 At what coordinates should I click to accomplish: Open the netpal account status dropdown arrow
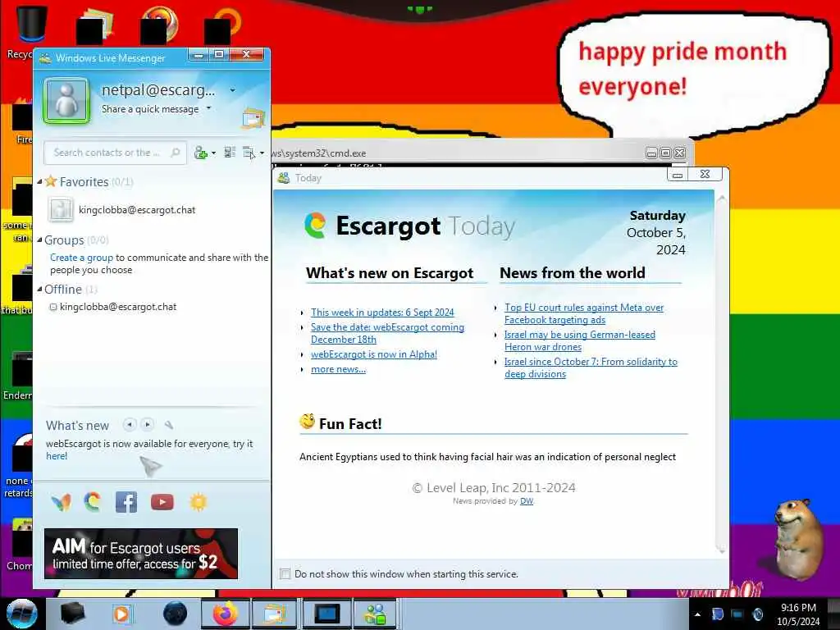click(232, 90)
